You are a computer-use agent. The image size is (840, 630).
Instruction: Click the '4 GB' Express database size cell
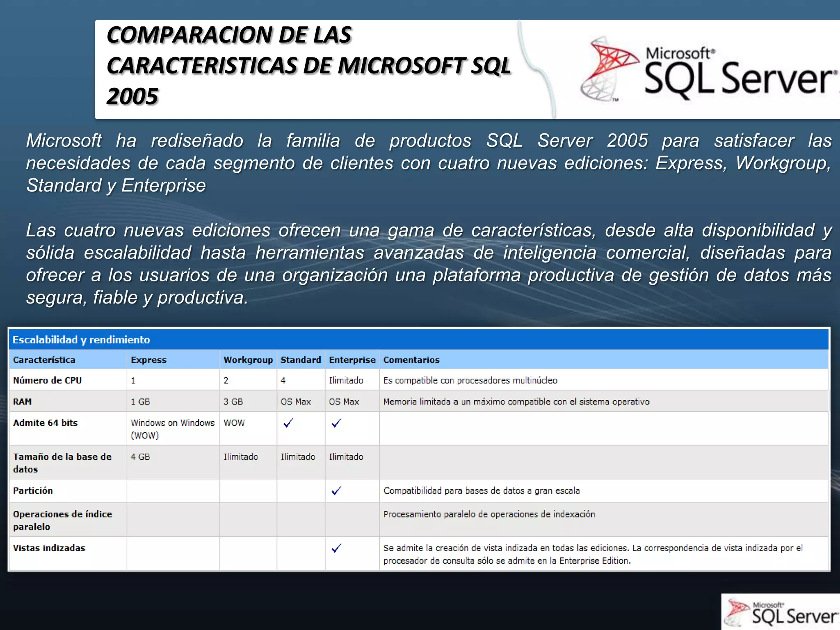(x=140, y=457)
